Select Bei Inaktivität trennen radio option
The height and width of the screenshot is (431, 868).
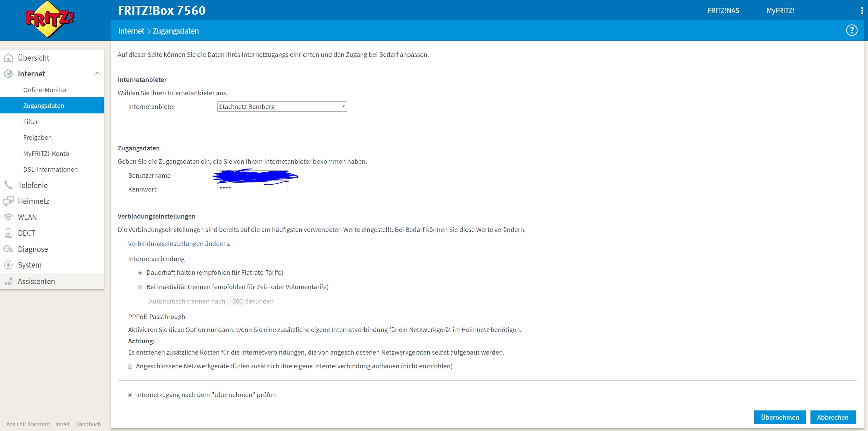point(140,287)
